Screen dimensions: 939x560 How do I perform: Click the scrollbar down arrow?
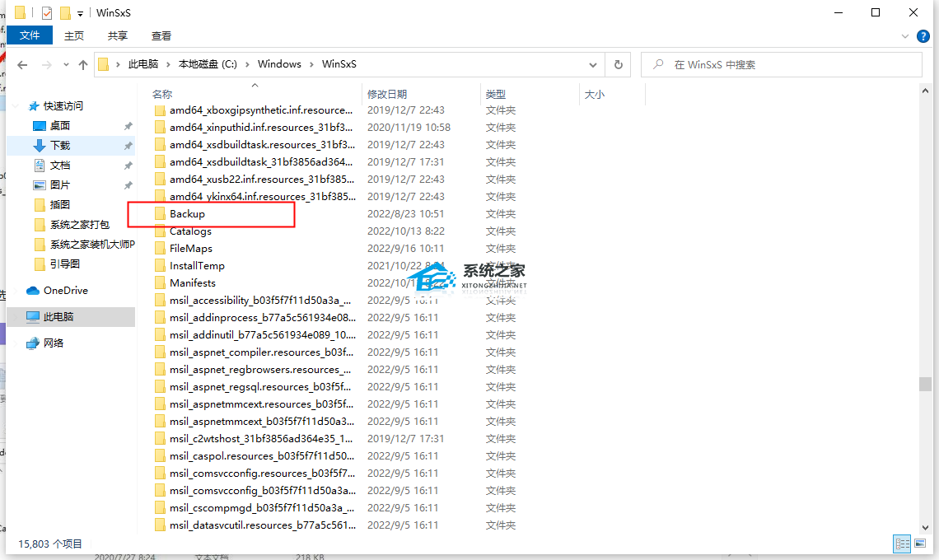coord(925,528)
